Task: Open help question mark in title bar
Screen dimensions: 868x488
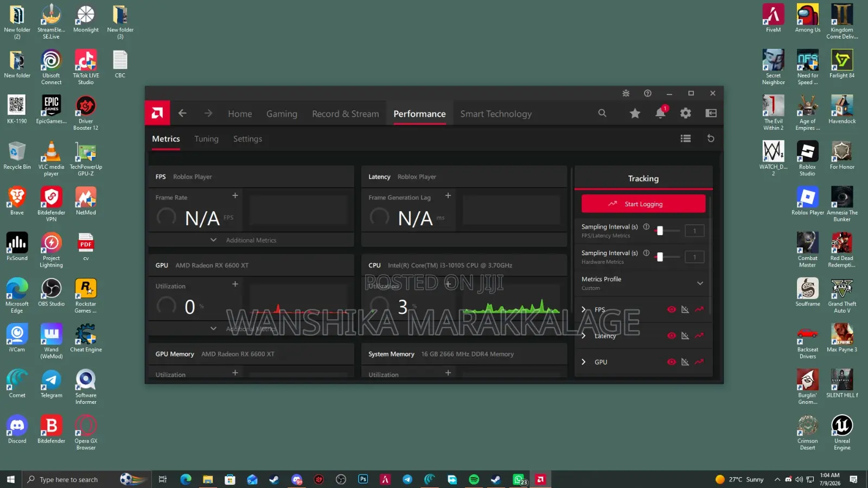Action: point(648,93)
